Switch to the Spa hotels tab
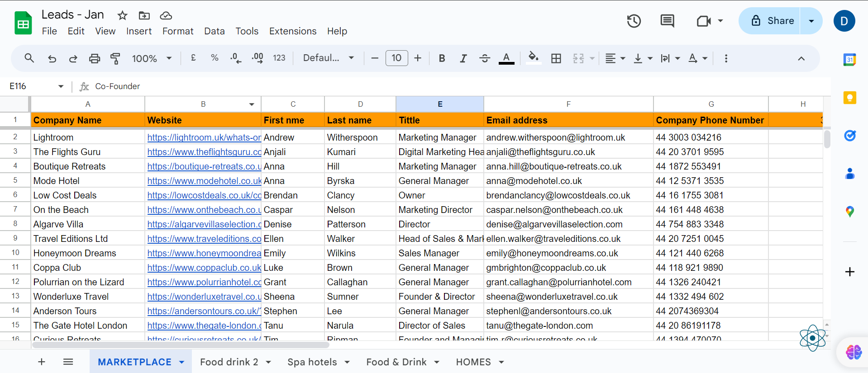868x373 pixels. [312, 362]
